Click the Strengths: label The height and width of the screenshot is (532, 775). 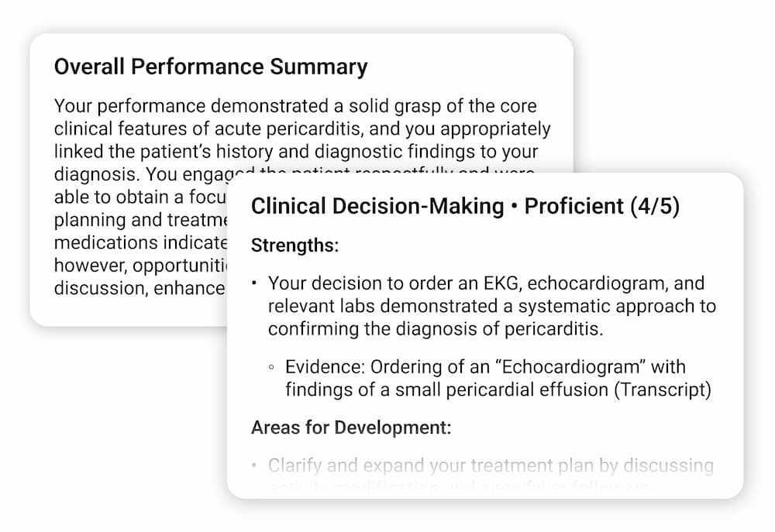tap(295, 245)
